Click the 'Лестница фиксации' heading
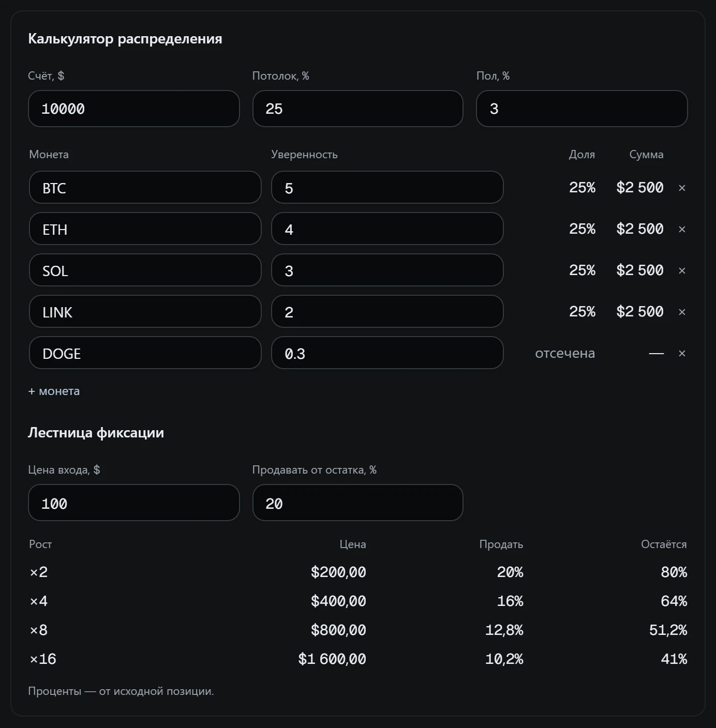The height and width of the screenshot is (728, 716). 96,433
